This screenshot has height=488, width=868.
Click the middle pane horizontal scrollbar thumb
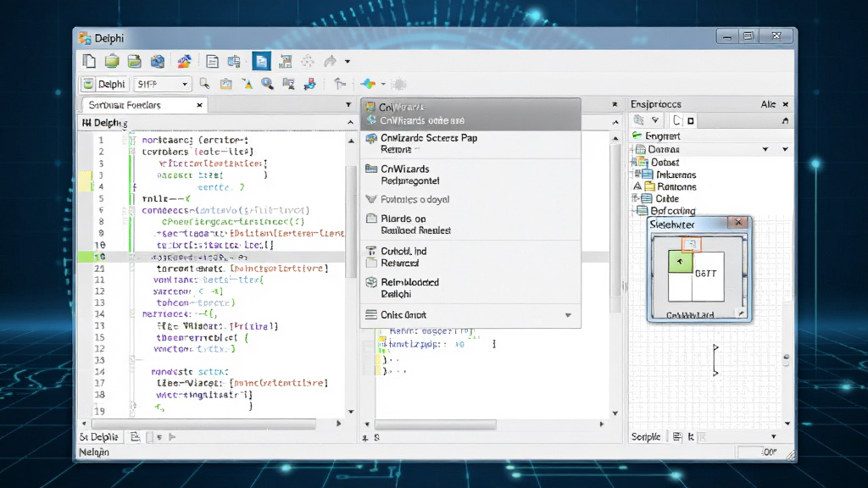(x=436, y=424)
